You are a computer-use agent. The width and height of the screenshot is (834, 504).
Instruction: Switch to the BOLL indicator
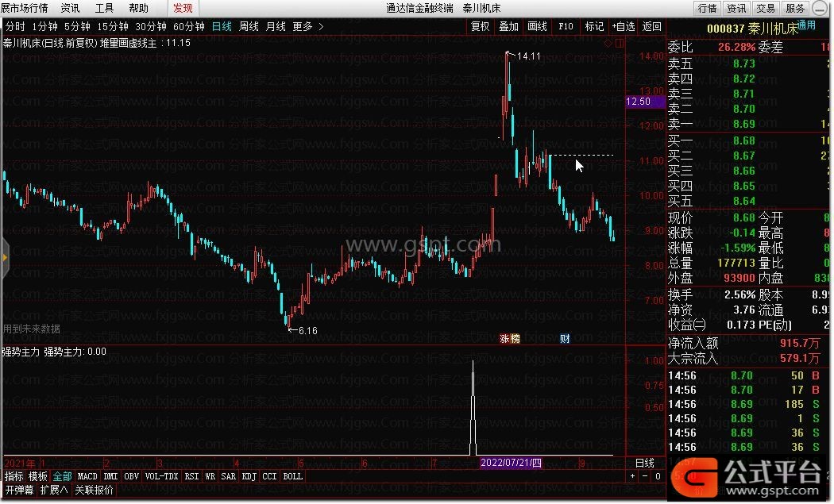[292, 477]
